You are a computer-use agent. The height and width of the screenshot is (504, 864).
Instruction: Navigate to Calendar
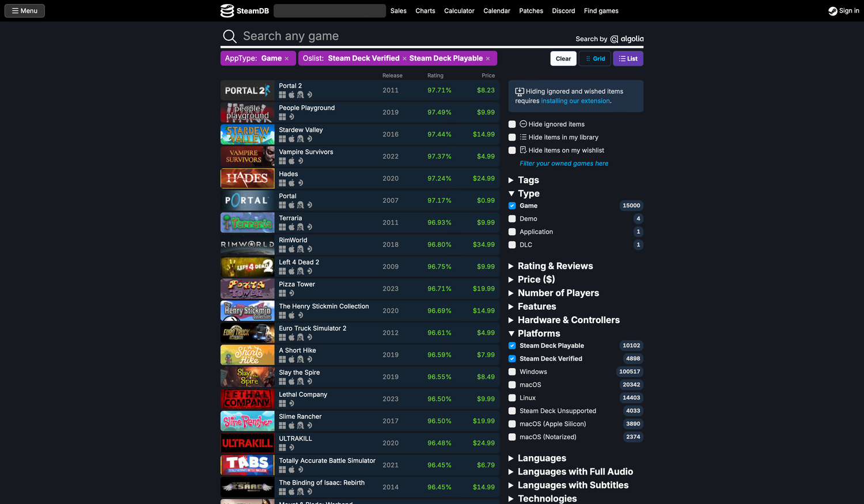[497, 11]
